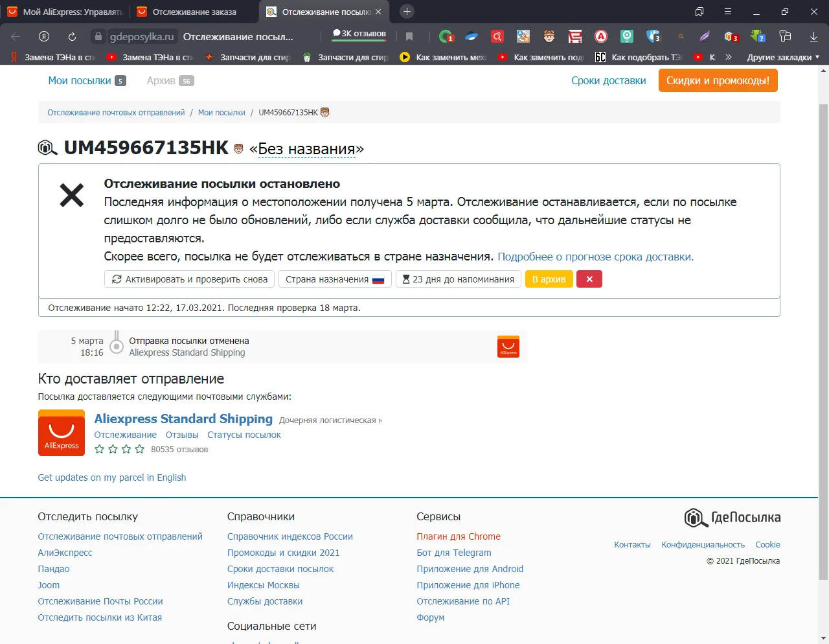This screenshot has width=829, height=644.
Task: Delete the parcel with the red X button
Action: click(x=589, y=279)
